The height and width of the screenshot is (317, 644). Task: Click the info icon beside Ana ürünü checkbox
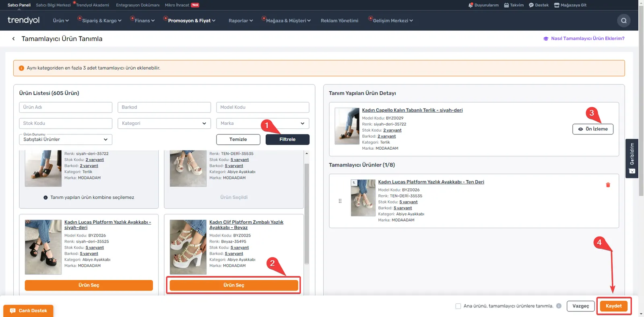point(559,306)
